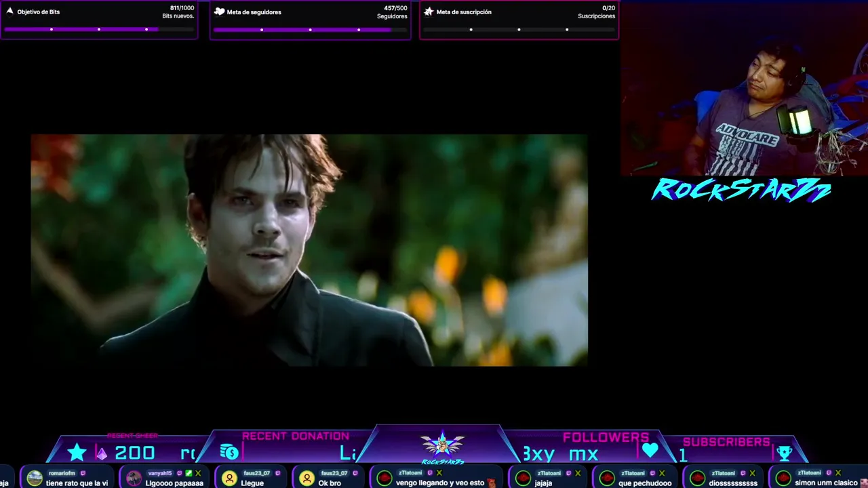Click the '457/500' followers counter
Viewport: 868px width, 488px height.
click(x=395, y=8)
